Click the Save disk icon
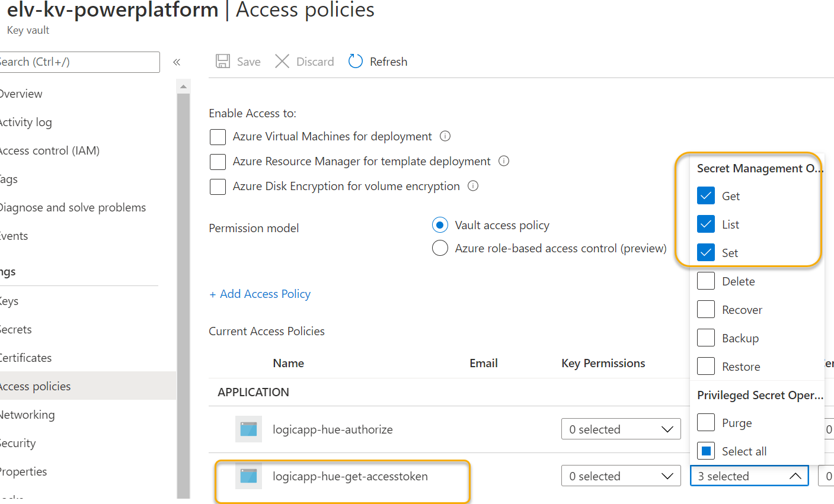 point(223,62)
